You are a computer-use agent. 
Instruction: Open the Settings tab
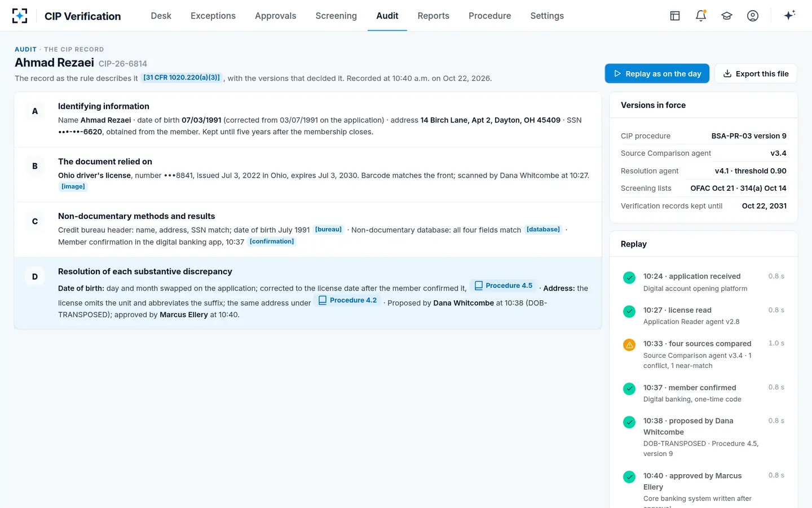[547, 16]
